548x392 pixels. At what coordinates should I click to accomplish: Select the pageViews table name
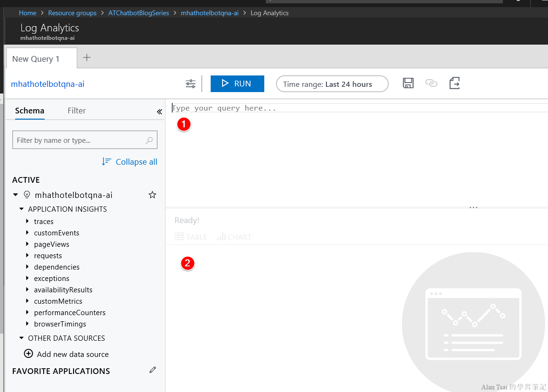click(51, 244)
